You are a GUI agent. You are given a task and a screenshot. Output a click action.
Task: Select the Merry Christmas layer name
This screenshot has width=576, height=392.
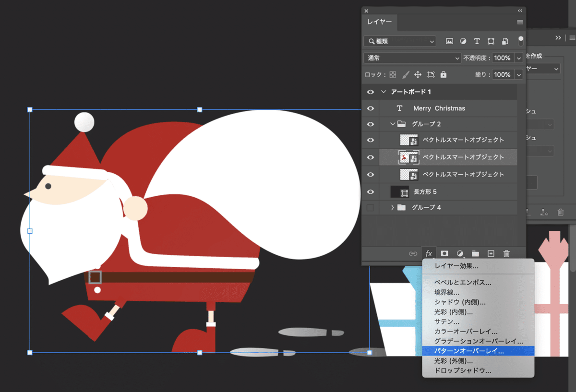(x=439, y=108)
